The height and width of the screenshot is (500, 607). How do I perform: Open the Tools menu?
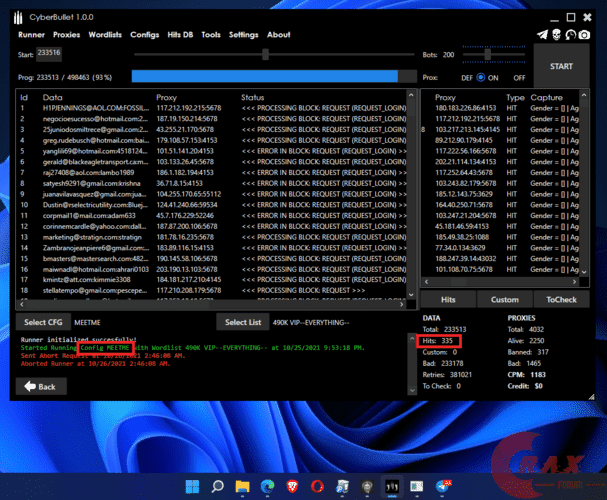211,35
